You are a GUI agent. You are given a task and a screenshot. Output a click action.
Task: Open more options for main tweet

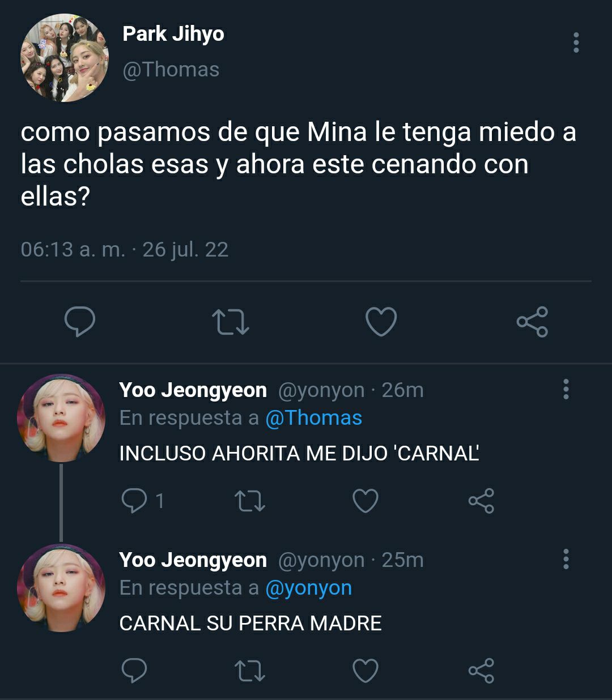(576, 42)
